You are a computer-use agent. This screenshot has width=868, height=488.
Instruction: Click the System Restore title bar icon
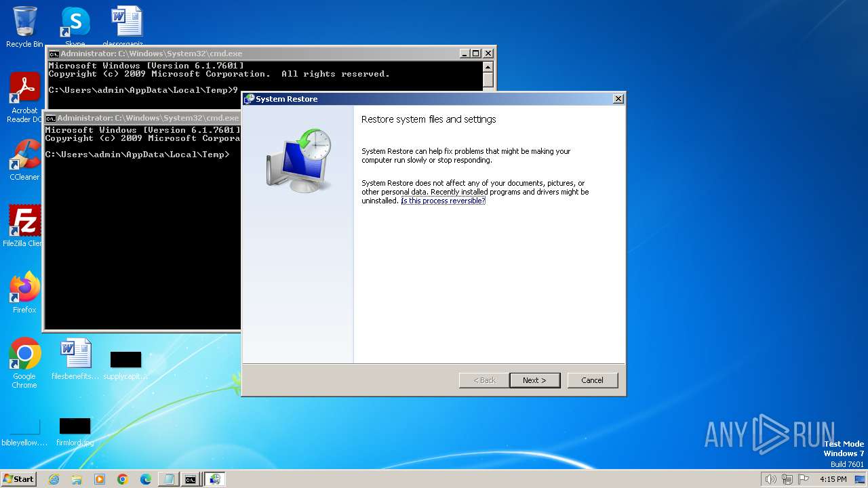coord(249,99)
